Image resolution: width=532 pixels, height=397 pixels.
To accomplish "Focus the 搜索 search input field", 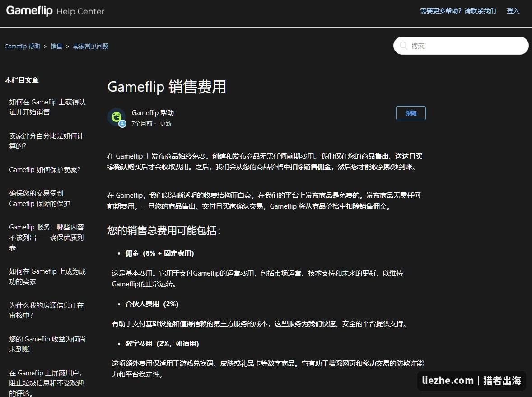I will pyautogui.click(x=461, y=46).
